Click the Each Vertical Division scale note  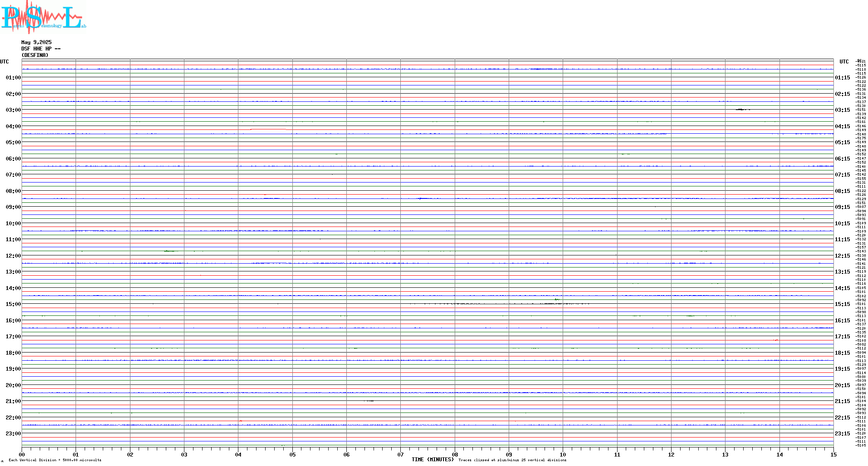(55, 460)
